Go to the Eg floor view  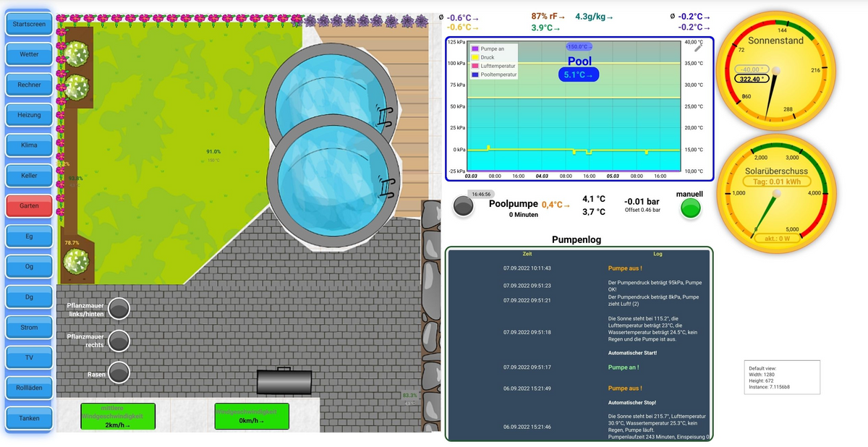coord(30,236)
